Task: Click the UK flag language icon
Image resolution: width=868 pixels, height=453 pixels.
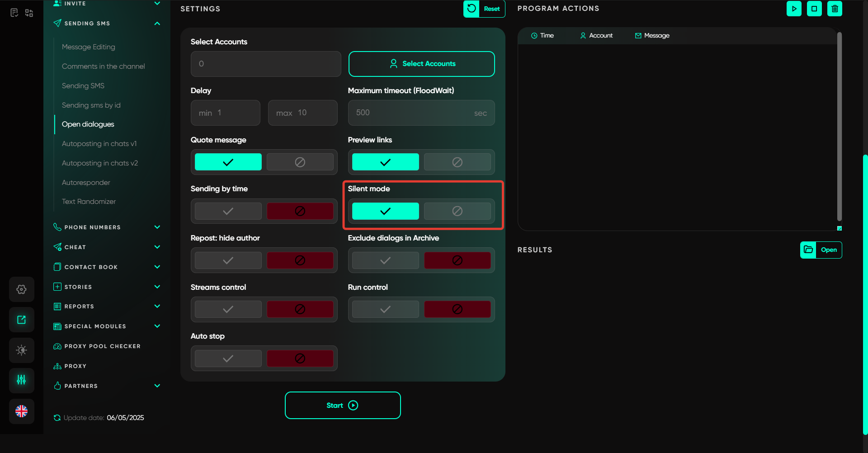Action: 21,411
